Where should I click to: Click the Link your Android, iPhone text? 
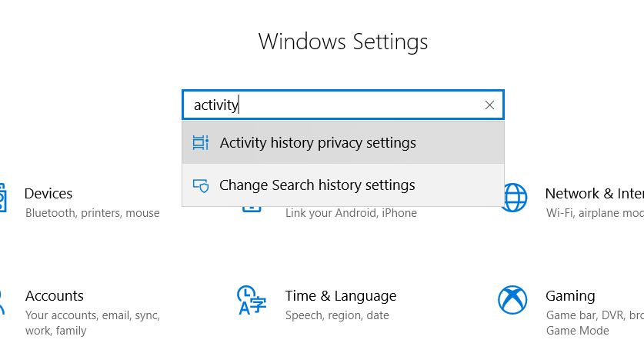351,213
